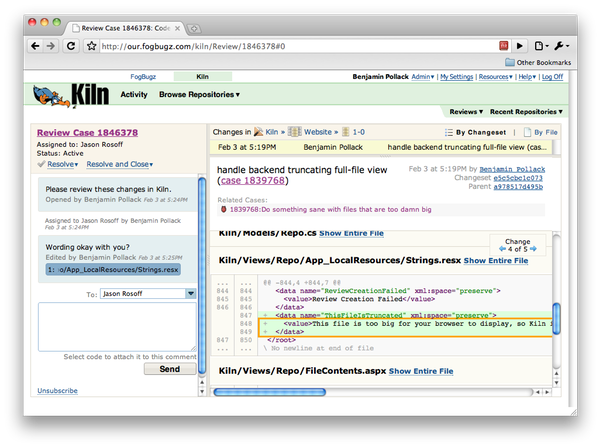Click Log Off
Screen dimensions: 600x448
[552, 77]
